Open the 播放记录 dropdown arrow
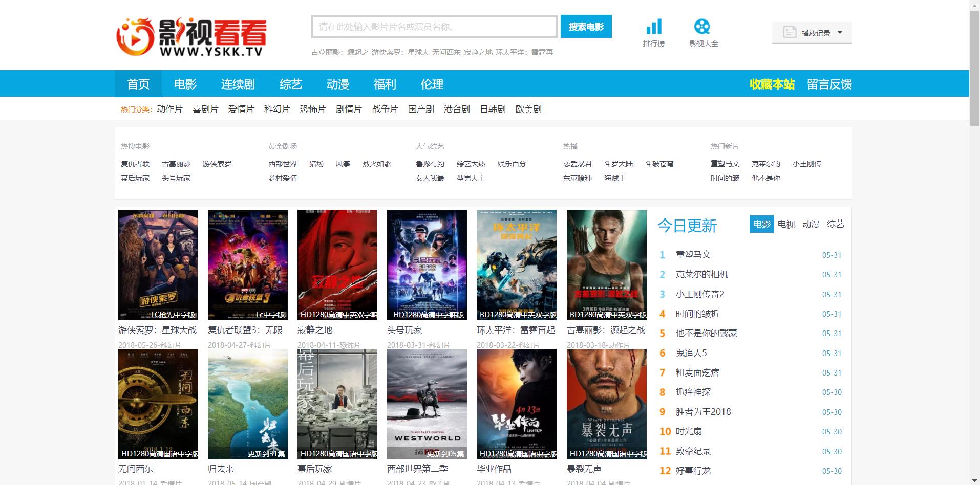 tap(840, 32)
